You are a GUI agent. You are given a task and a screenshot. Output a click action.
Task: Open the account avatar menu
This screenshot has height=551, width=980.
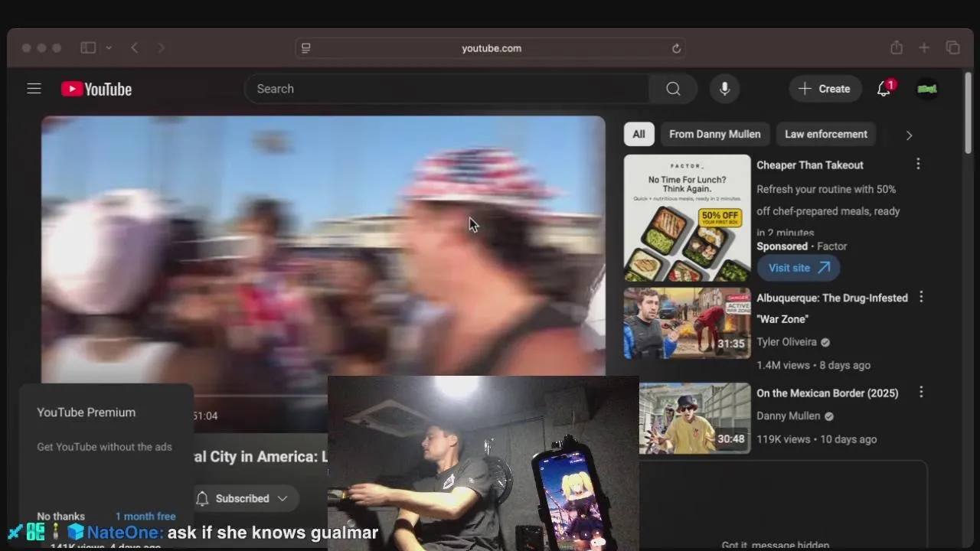(927, 89)
